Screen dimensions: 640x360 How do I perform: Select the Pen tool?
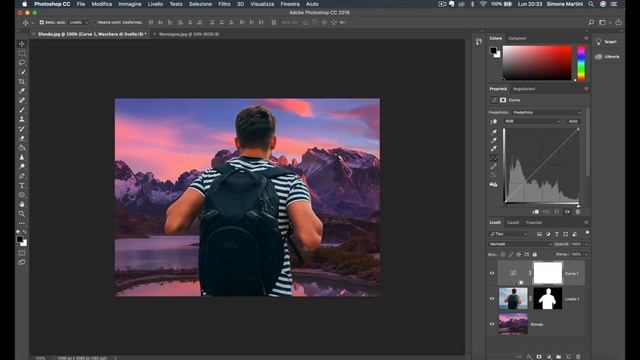pyautogui.click(x=22, y=176)
